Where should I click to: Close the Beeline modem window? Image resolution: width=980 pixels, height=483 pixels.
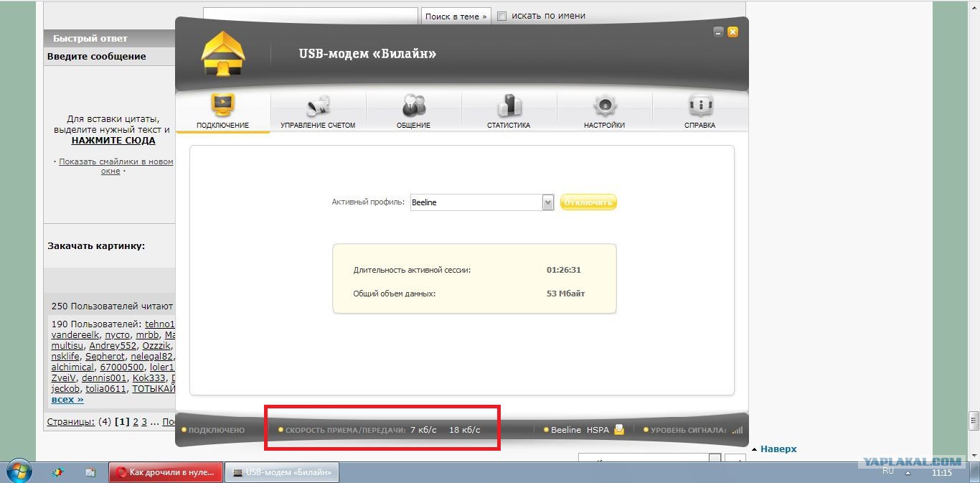(732, 32)
